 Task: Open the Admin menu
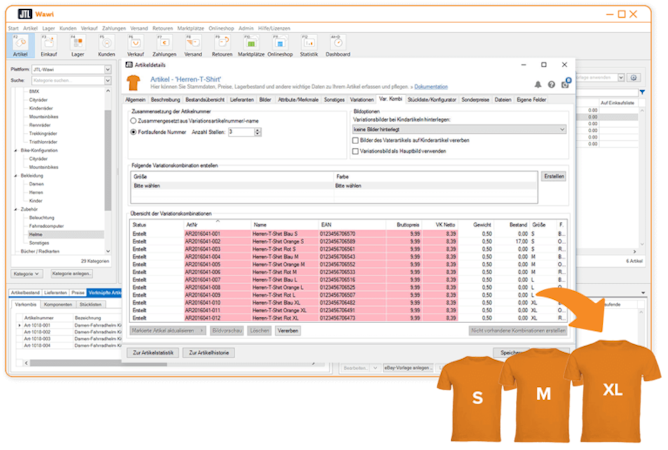tap(246, 28)
